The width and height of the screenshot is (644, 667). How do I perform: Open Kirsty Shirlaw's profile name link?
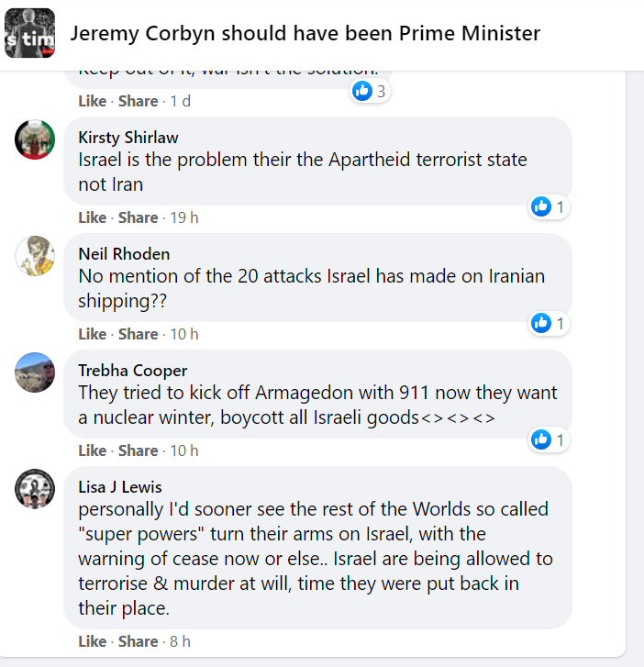128,138
